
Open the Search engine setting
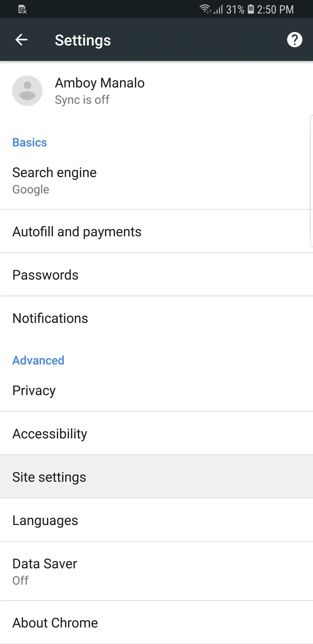coord(156,180)
